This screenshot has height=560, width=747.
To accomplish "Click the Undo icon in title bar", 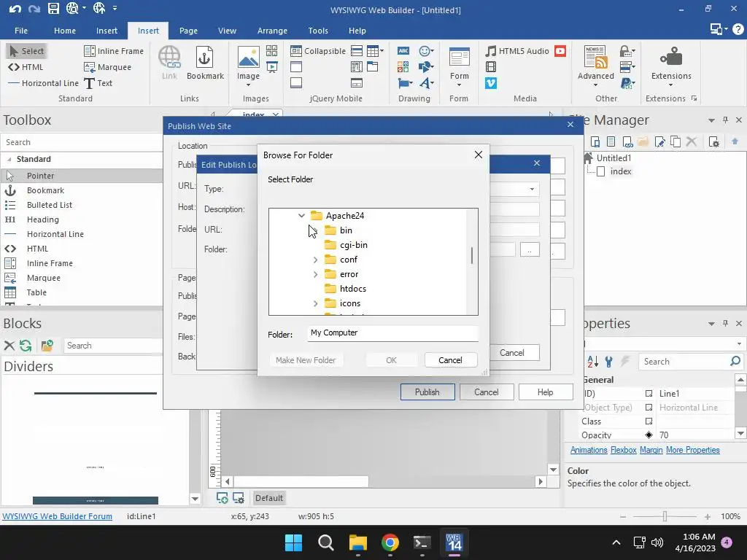I will [15, 9].
